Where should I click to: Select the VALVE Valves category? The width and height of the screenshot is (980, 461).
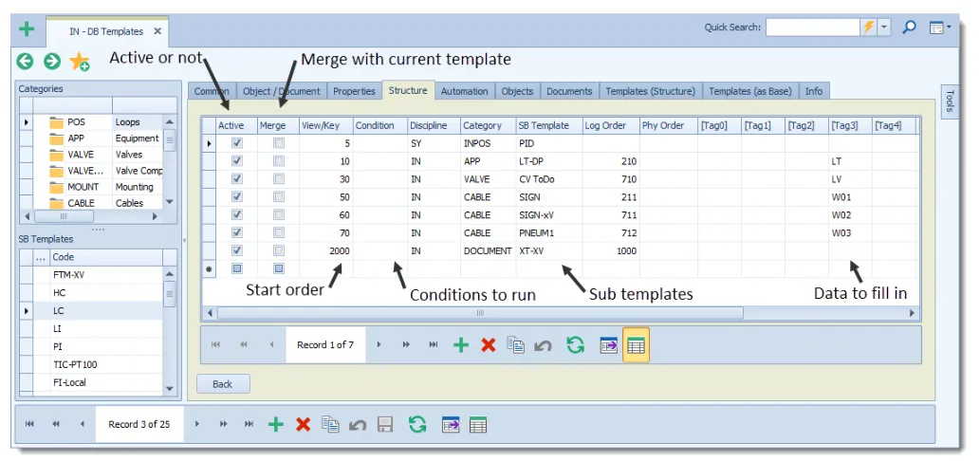click(97, 155)
